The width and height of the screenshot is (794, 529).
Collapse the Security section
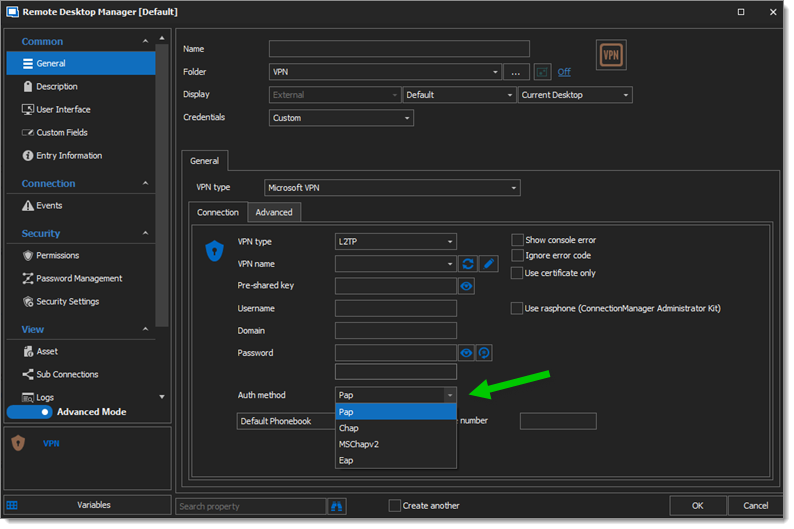coord(145,233)
